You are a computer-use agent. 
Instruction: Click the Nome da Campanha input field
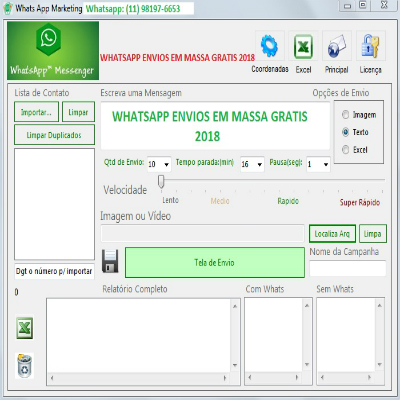348,268
